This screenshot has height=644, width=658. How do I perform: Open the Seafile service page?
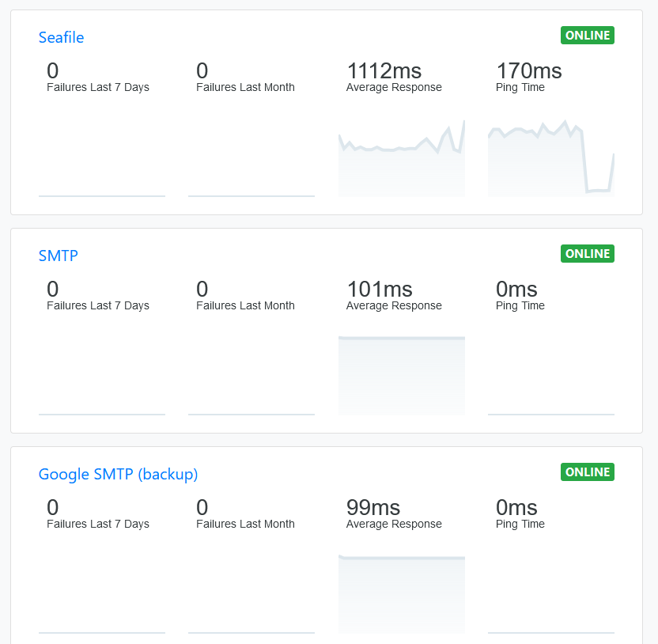tap(61, 37)
